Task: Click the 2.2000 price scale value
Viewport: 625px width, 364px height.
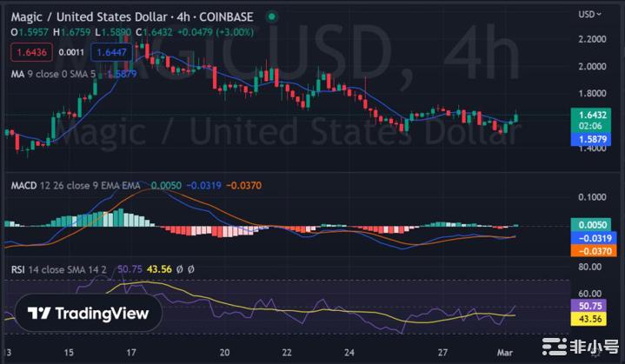Action: click(592, 39)
